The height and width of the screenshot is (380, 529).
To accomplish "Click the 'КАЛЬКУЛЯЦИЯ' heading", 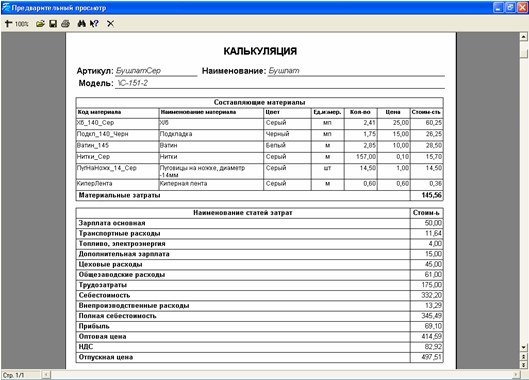I will (260, 51).
